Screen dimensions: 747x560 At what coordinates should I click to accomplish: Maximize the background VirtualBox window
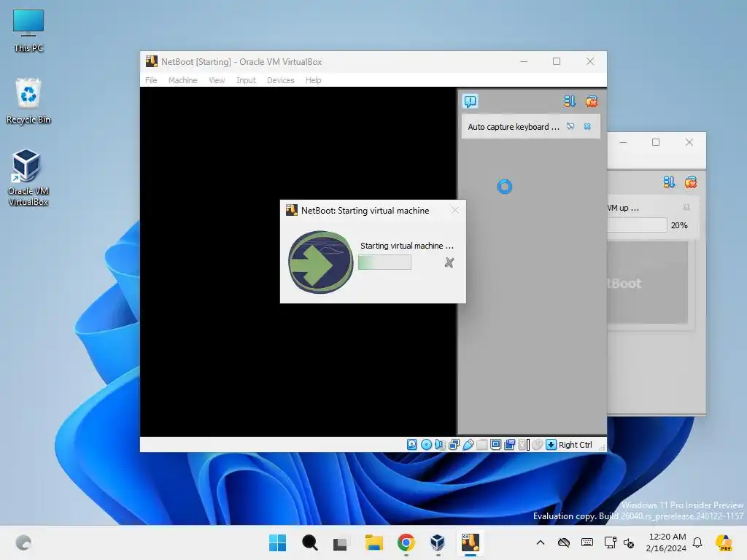pos(656,142)
